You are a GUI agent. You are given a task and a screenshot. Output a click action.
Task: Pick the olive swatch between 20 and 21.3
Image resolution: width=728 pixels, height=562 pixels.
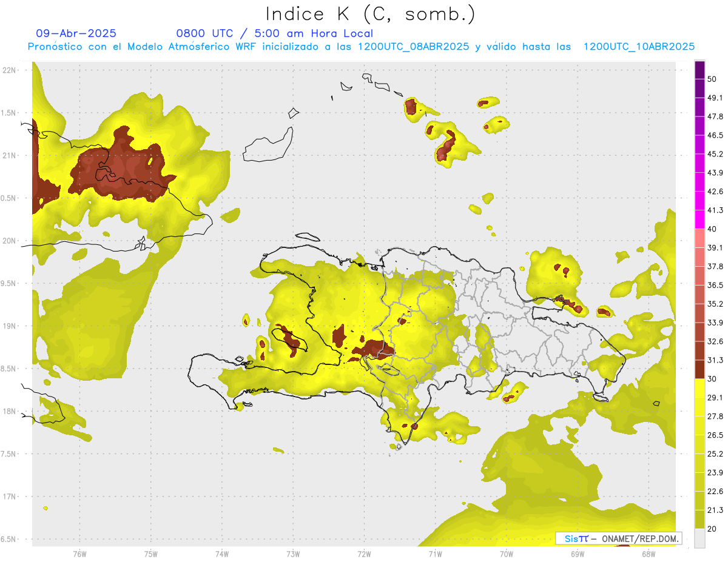(699, 519)
